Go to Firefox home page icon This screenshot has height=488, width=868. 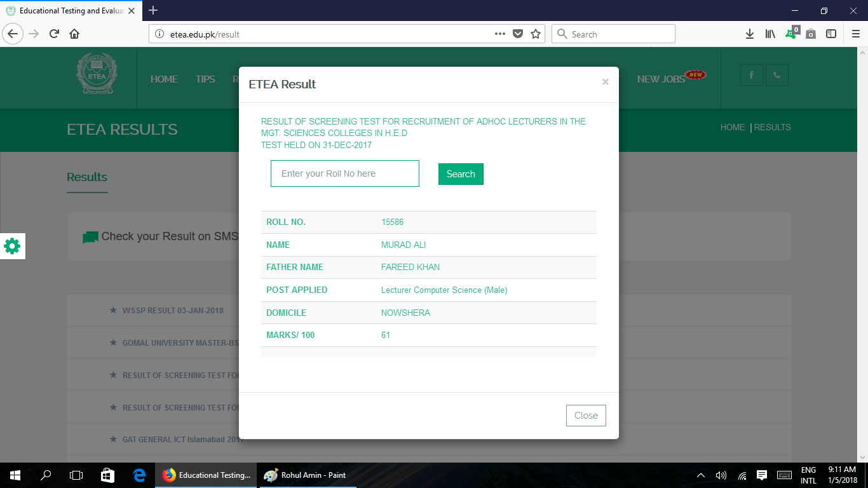(x=74, y=34)
